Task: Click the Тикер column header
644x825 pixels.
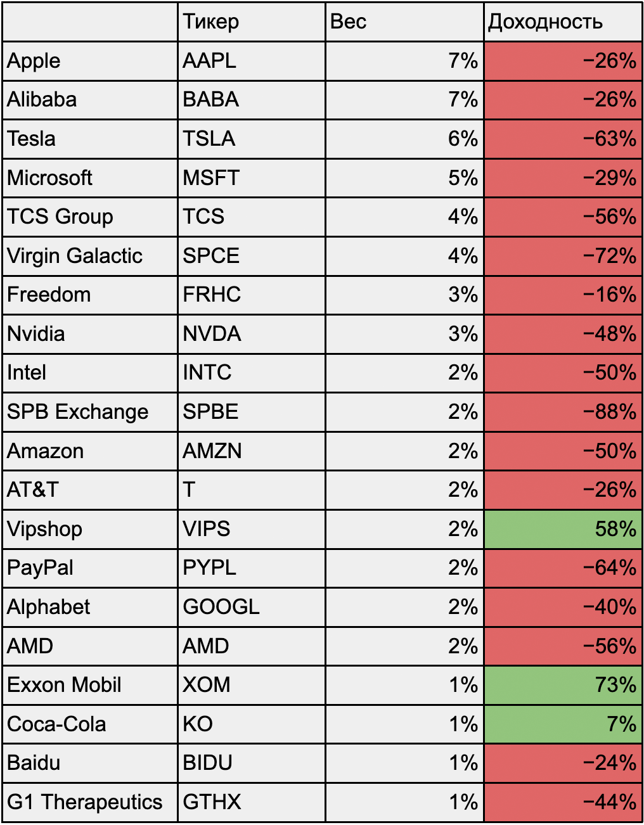Action: coord(251,22)
